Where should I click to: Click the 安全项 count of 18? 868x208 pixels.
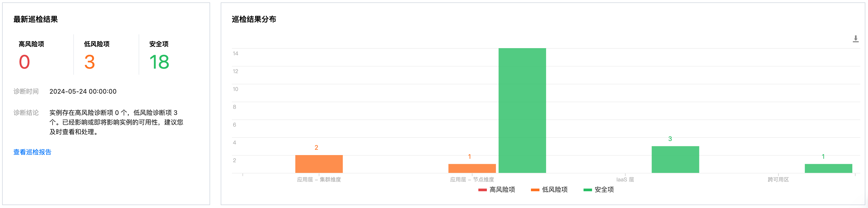[x=159, y=62]
